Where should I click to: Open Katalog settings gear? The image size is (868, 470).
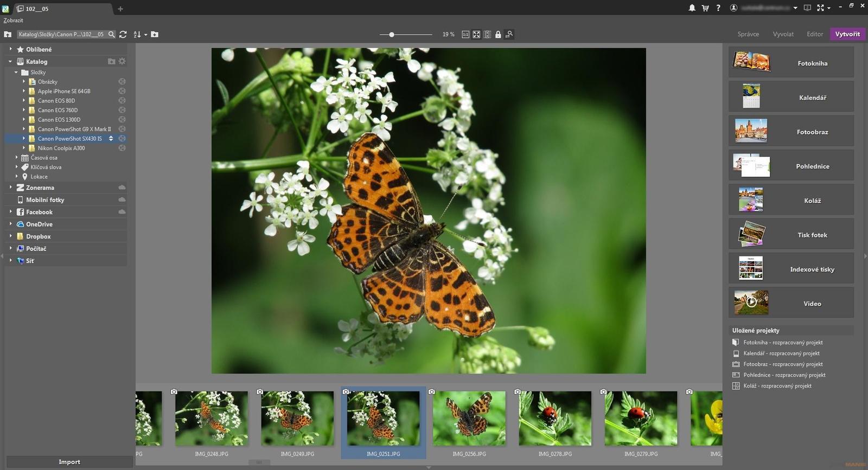click(122, 61)
